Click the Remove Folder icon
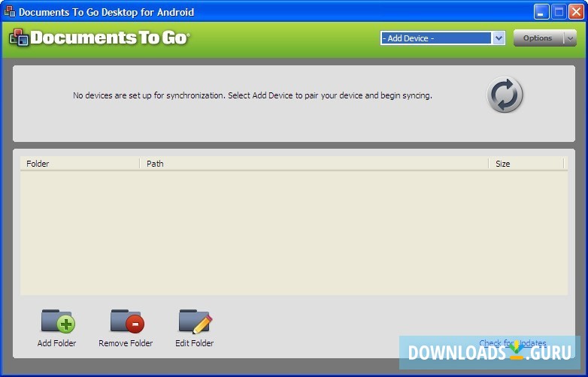The width and height of the screenshot is (588, 377). [127, 321]
